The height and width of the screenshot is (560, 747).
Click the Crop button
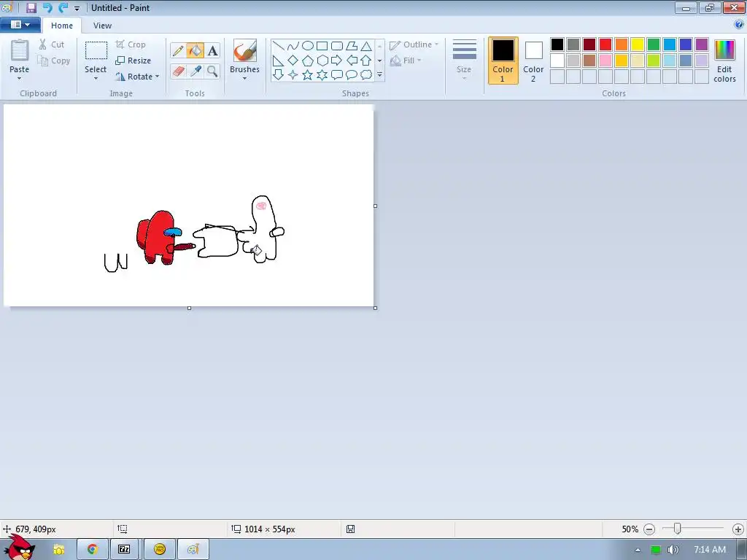[x=131, y=44]
